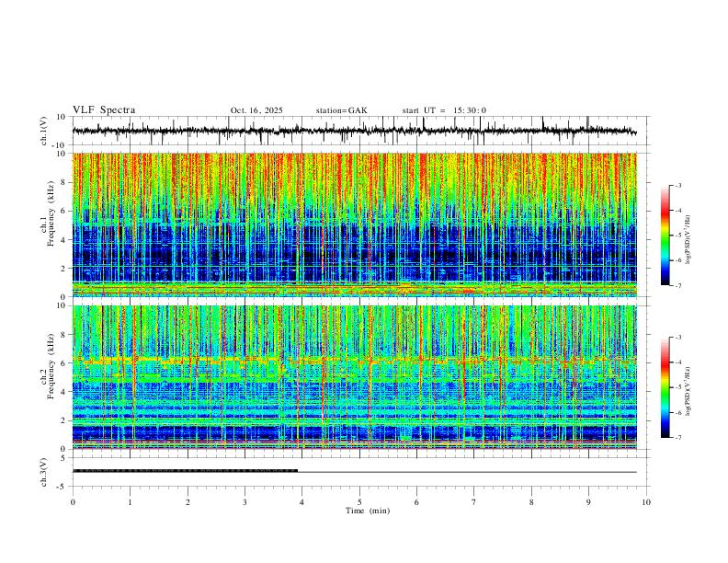Click the -3 label on upper colorbar
This screenshot has width=728, height=563.
pos(678,185)
